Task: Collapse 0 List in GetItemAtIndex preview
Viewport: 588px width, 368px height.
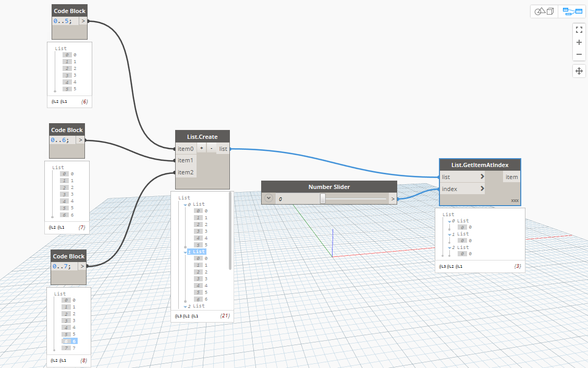Action: coord(449,220)
